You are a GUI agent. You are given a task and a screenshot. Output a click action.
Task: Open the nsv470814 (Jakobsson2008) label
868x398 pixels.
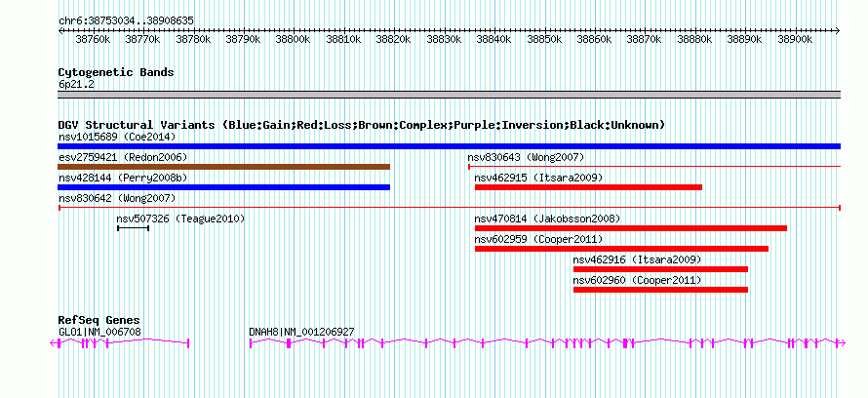pyautogui.click(x=547, y=219)
